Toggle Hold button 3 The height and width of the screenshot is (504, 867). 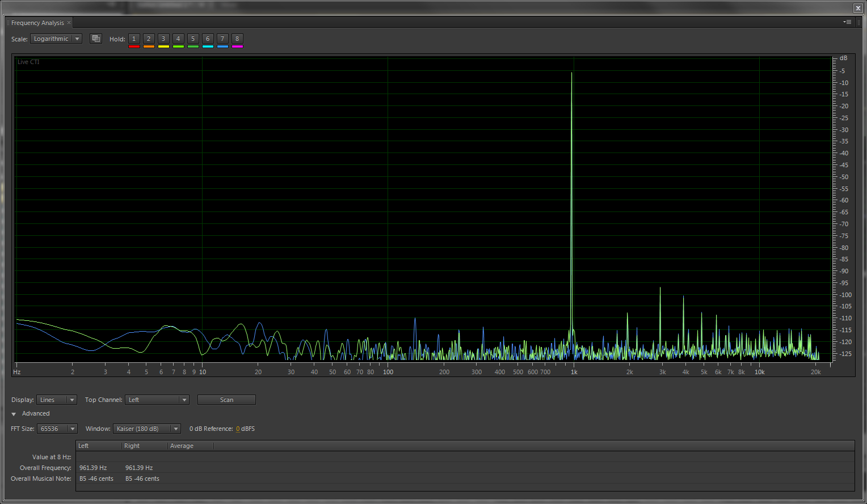pos(163,39)
